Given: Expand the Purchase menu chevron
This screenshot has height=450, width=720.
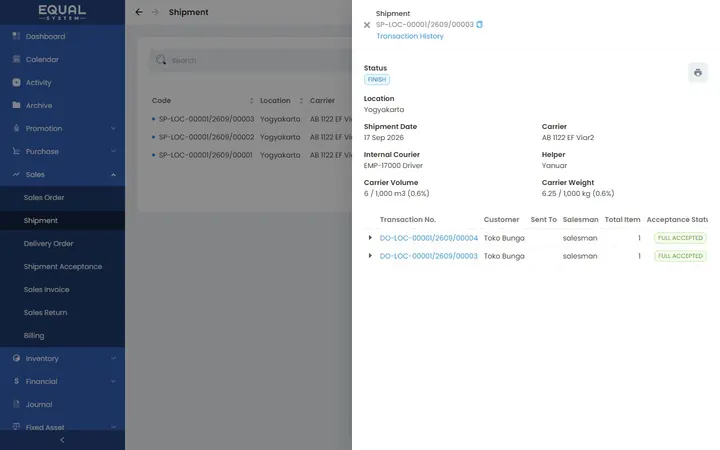Looking at the screenshot, I should tap(113, 151).
